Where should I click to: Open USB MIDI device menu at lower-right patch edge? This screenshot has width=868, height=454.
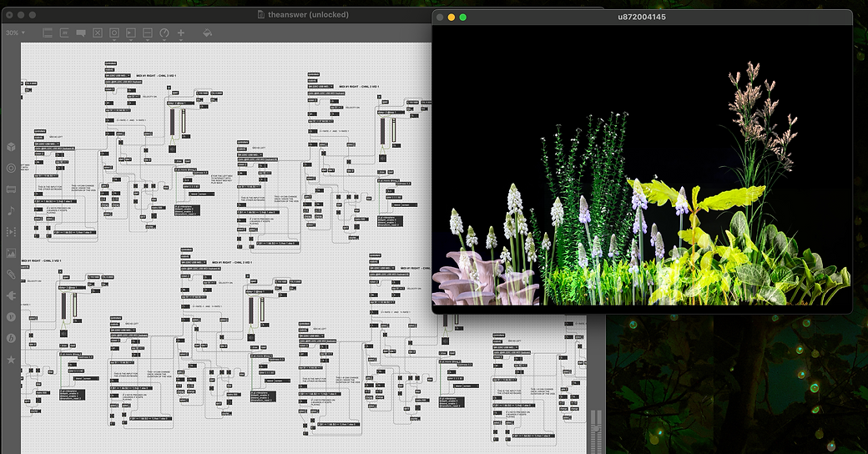506,348
